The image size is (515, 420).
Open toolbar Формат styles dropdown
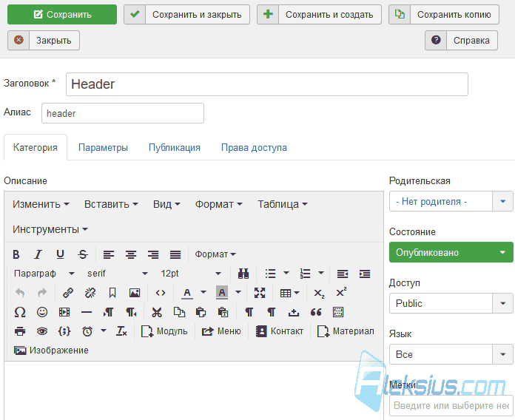215,254
